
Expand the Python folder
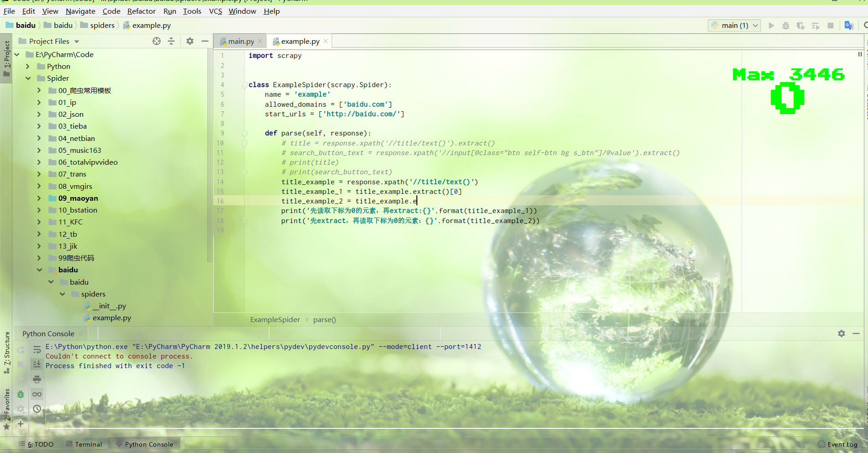(28, 66)
